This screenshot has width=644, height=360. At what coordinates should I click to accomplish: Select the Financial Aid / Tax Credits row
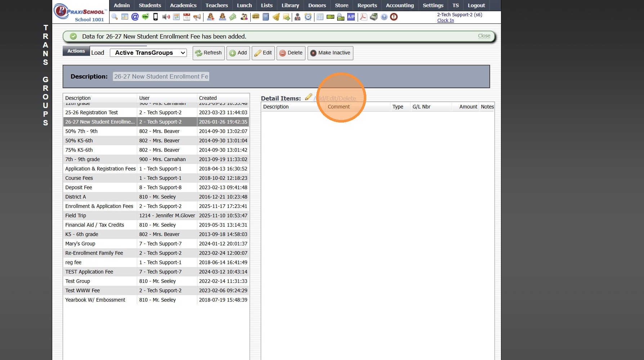pyautogui.click(x=156, y=225)
